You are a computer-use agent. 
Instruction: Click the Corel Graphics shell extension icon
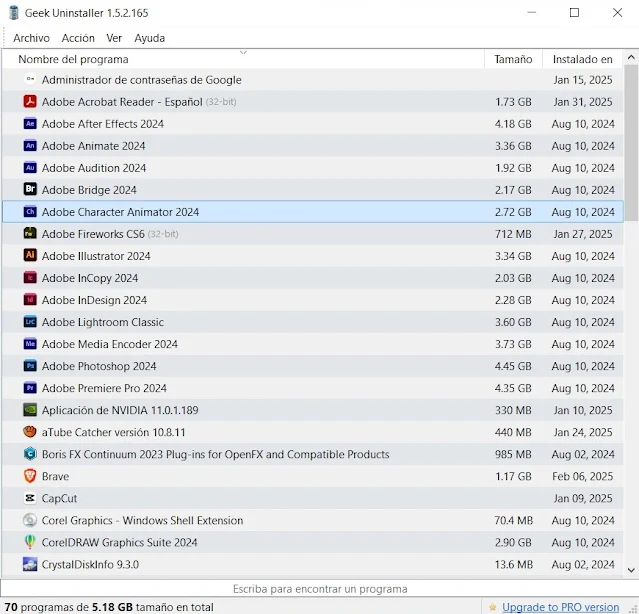tap(30, 519)
